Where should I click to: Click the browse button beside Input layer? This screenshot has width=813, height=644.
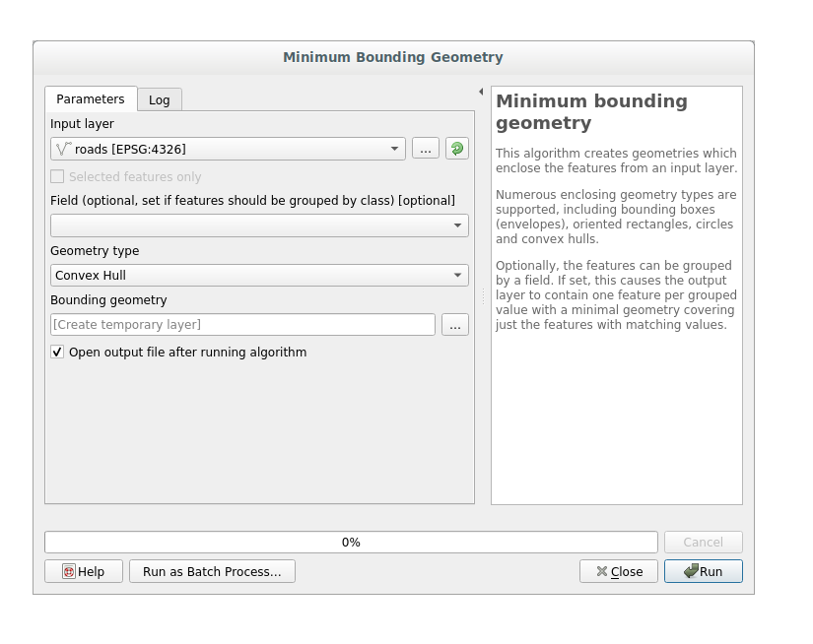pos(425,149)
